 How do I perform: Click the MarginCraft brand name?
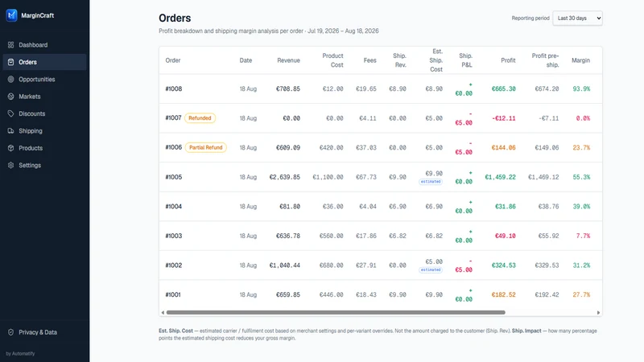click(37, 15)
